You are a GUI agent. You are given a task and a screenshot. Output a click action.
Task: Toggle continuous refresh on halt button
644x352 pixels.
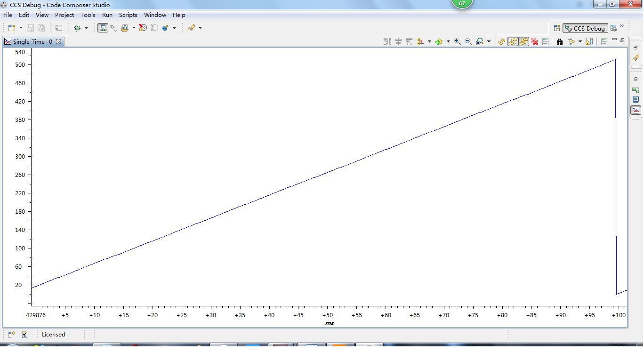pos(513,42)
